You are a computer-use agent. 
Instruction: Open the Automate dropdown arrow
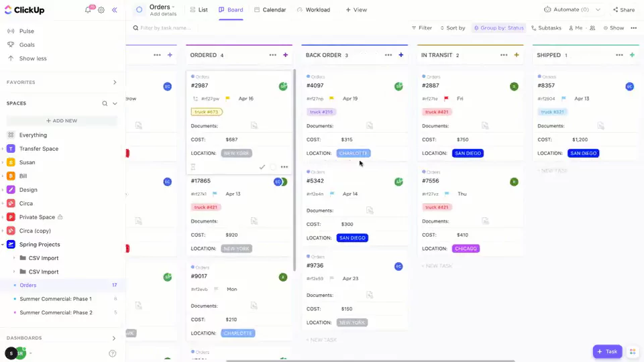click(x=598, y=9)
